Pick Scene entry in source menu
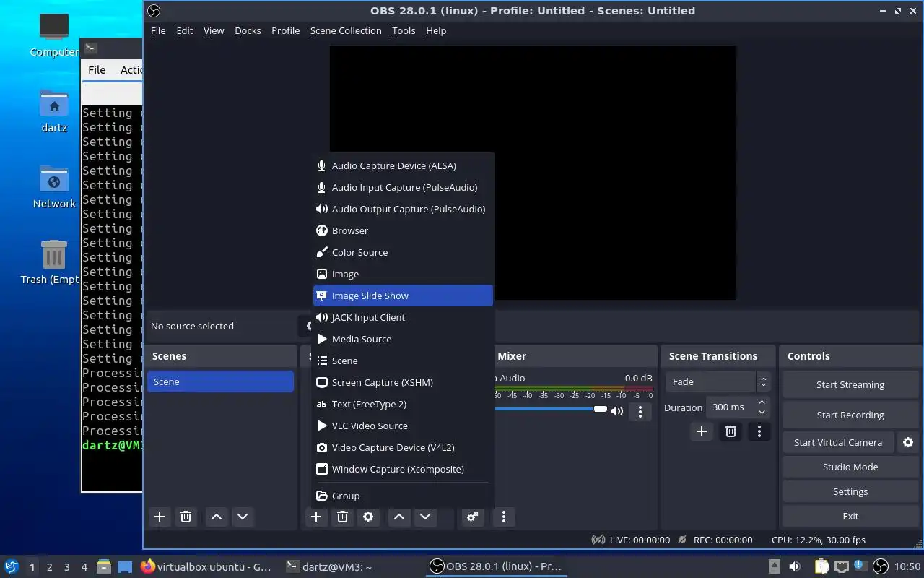 [x=403, y=361]
